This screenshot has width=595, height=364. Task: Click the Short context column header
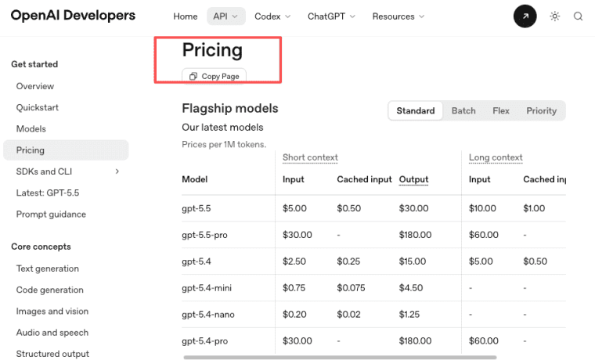pos(310,157)
